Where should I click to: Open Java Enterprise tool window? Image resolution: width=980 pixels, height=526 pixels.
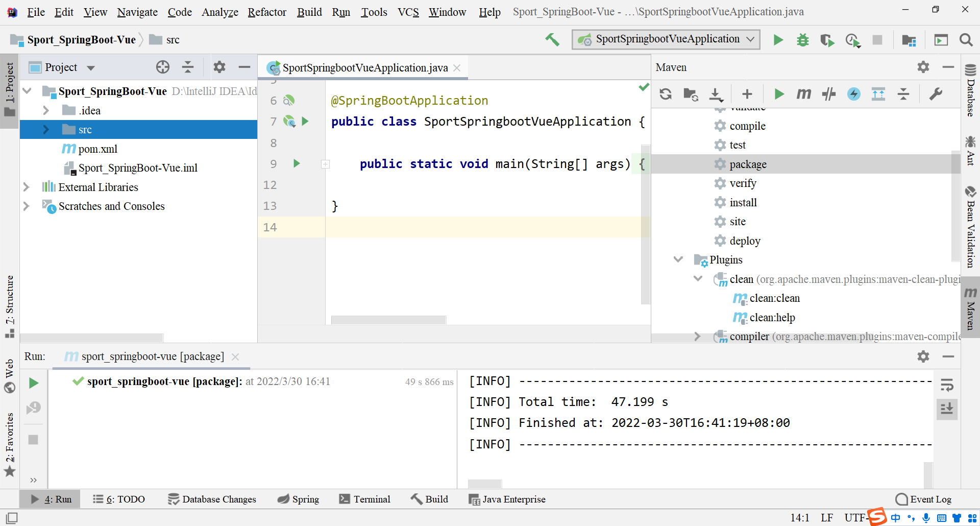click(x=507, y=499)
